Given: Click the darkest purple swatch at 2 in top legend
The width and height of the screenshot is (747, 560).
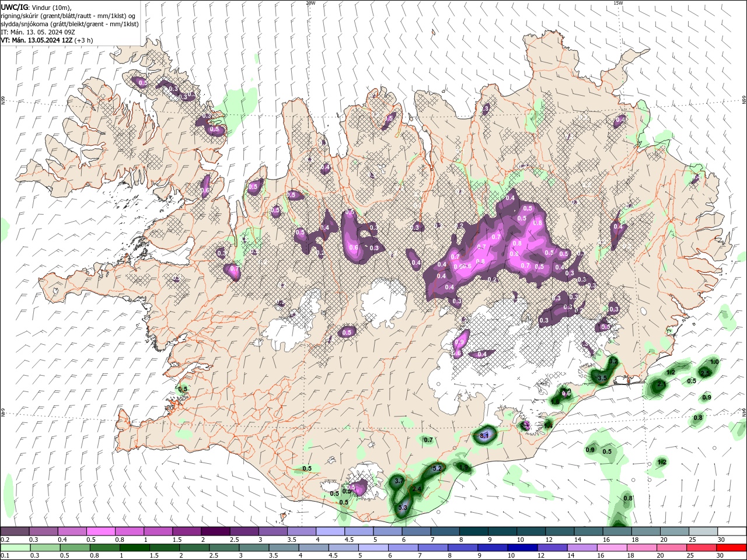Looking at the screenshot, I should pyautogui.click(x=215, y=531).
